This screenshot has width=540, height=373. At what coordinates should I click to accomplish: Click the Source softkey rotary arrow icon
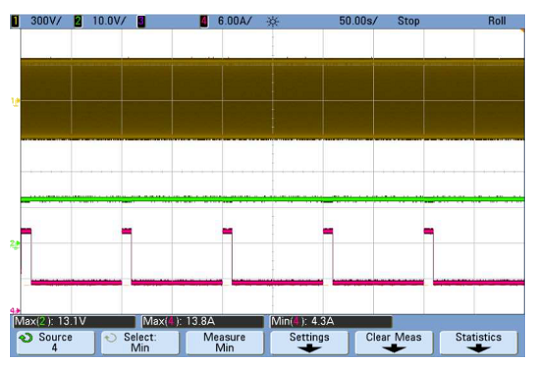click(x=26, y=338)
